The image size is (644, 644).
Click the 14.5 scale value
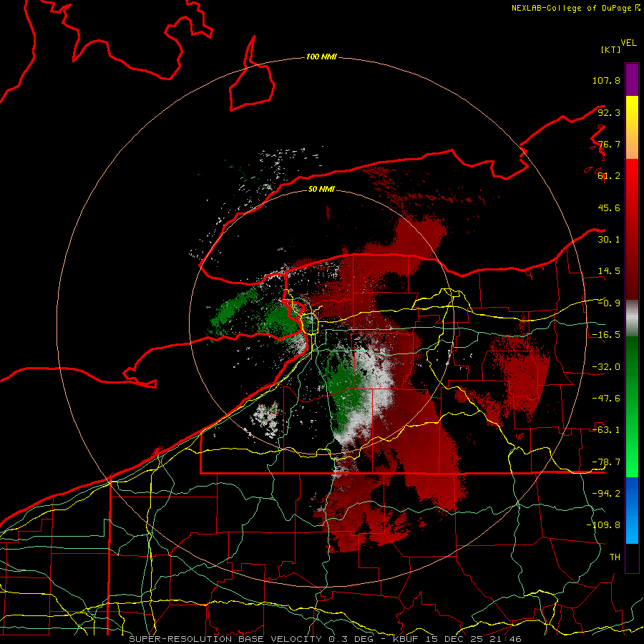pos(609,271)
